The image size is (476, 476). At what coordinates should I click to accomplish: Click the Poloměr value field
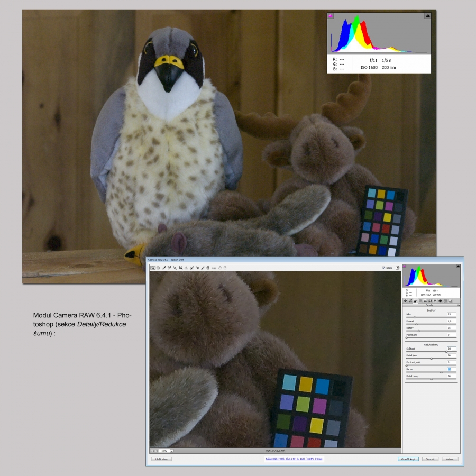452,321
